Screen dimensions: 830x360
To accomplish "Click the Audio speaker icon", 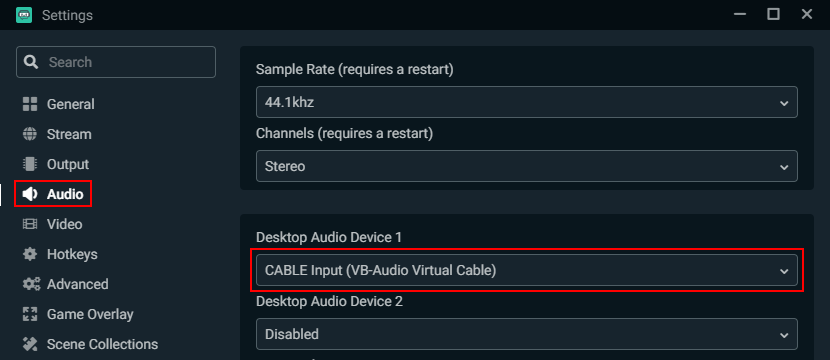I will pos(30,194).
